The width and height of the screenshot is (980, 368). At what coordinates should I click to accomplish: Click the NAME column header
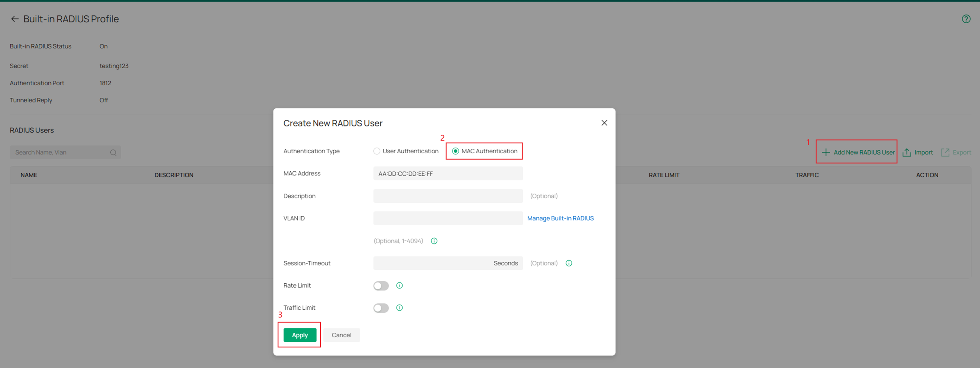(x=29, y=175)
